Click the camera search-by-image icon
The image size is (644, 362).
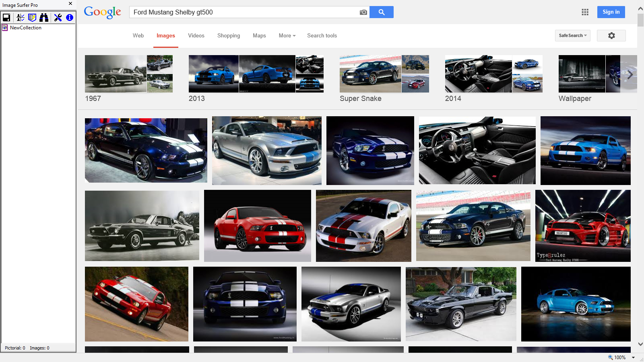[x=363, y=12]
